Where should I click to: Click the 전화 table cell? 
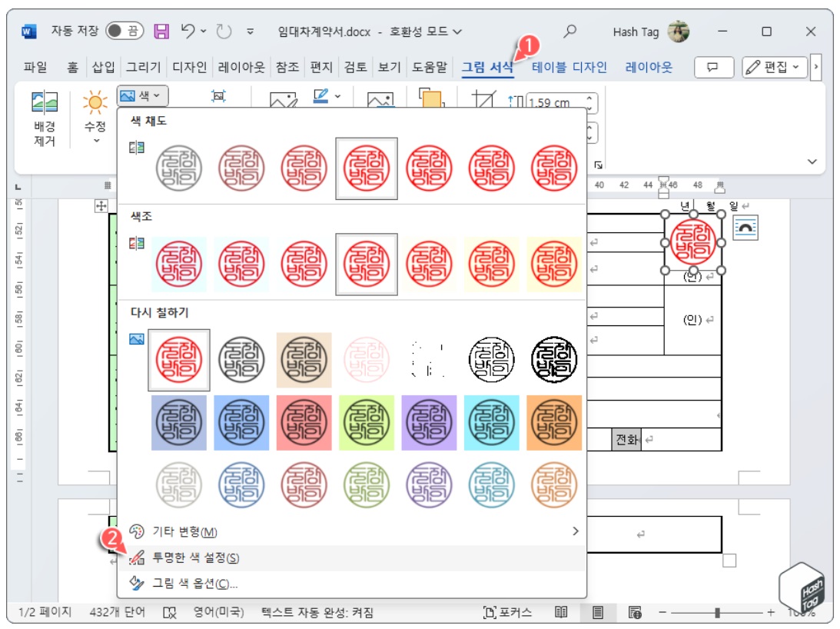pos(626,440)
